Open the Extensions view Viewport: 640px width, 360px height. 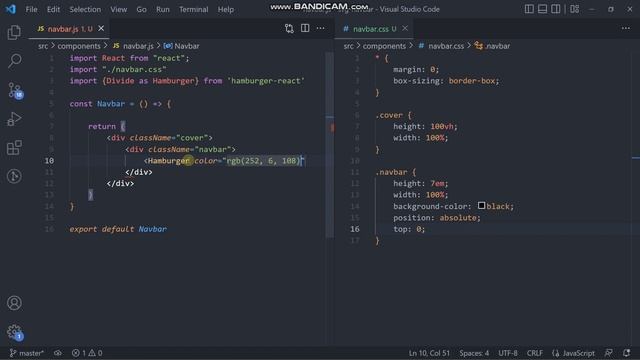tap(14, 147)
